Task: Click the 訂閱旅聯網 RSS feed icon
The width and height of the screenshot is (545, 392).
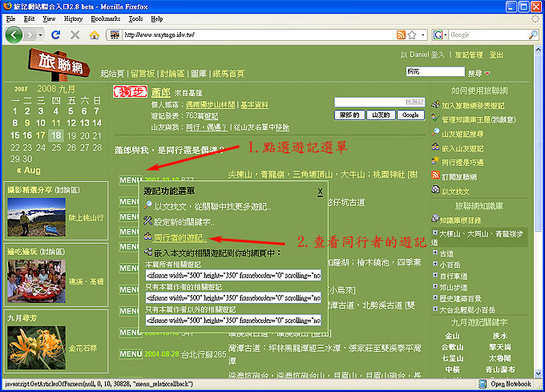Action: (435, 176)
